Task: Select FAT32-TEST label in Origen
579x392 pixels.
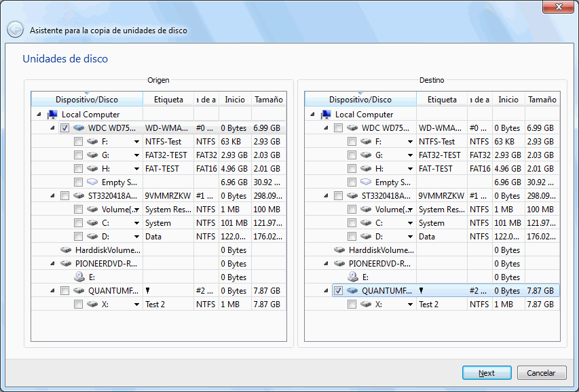Action: 166,155
